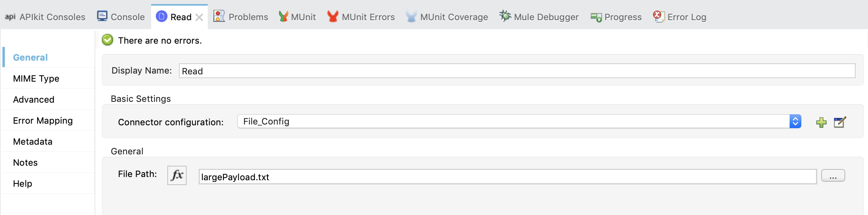
Task: Show the MUnit Coverage tab
Action: pyautogui.click(x=447, y=17)
